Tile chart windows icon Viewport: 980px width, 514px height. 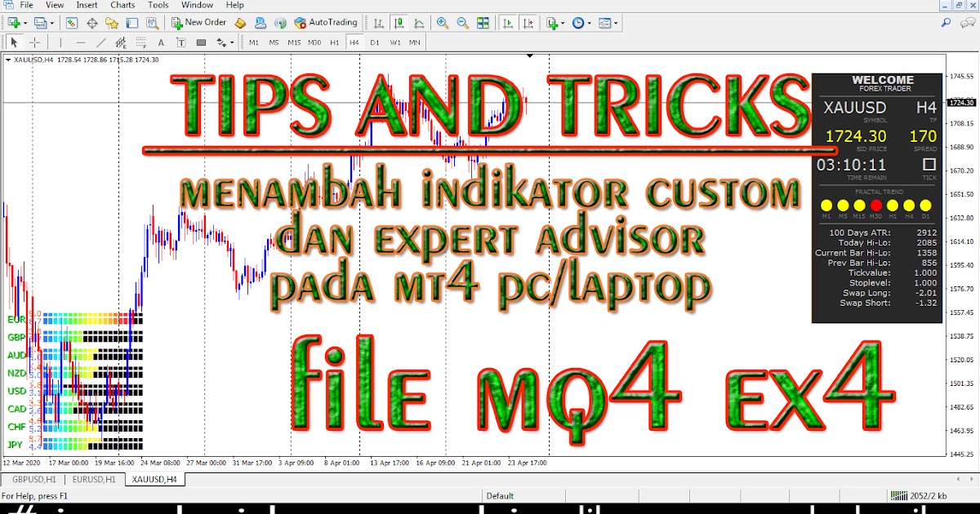point(483,23)
